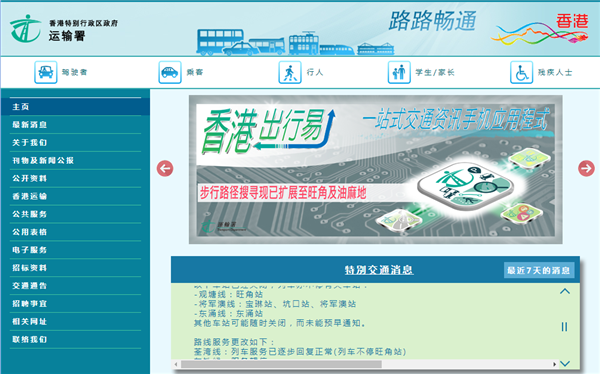Screen dimensions: 600x374
Task: Click the horizontal scrollbar thumb in news box
Action: [x=281, y=364]
